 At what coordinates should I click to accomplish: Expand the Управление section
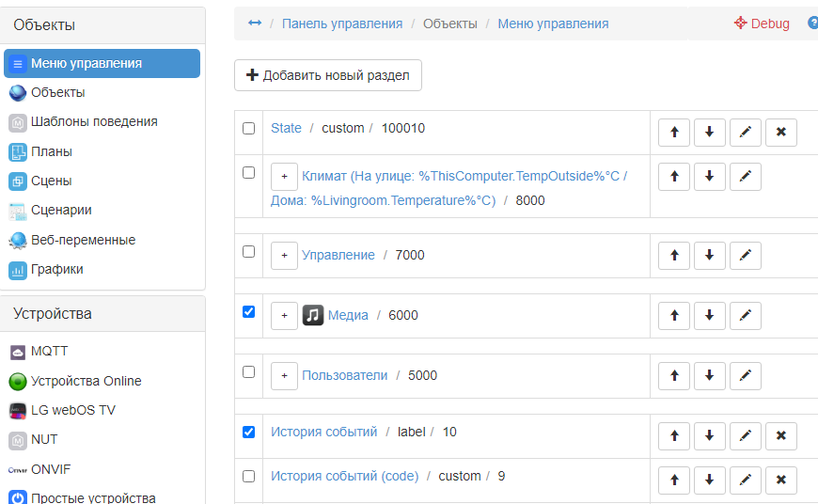pos(284,256)
